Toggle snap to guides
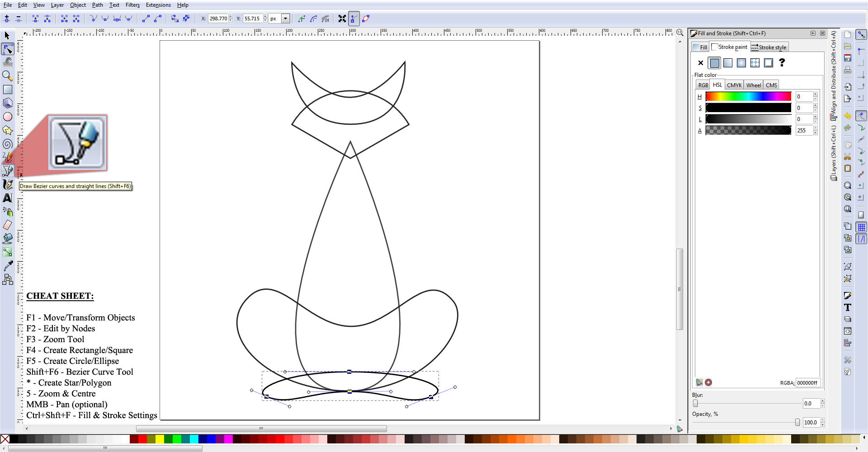 (x=861, y=239)
